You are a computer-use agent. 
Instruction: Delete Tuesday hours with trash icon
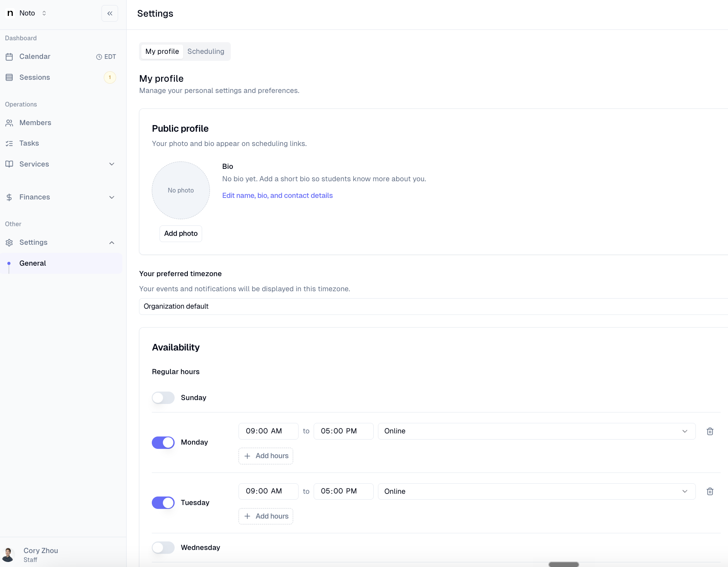coord(710,491)
